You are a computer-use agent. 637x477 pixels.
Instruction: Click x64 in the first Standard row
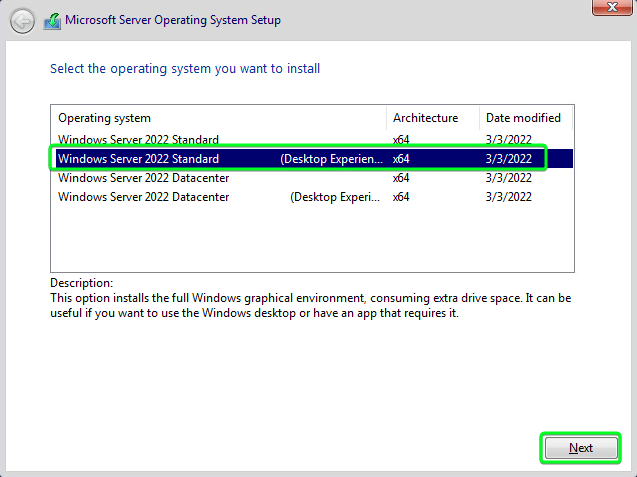click(x=401, y=140)
